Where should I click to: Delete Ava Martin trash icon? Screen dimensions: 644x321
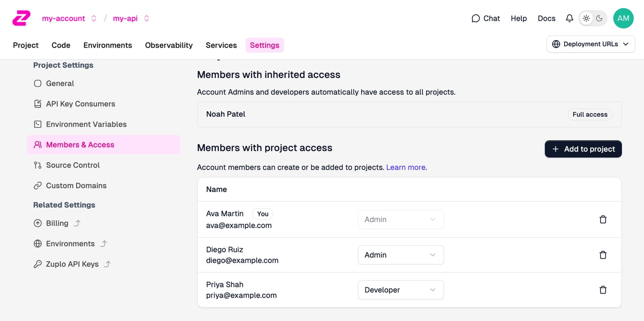pyautogui.click(x=603, y=220)
